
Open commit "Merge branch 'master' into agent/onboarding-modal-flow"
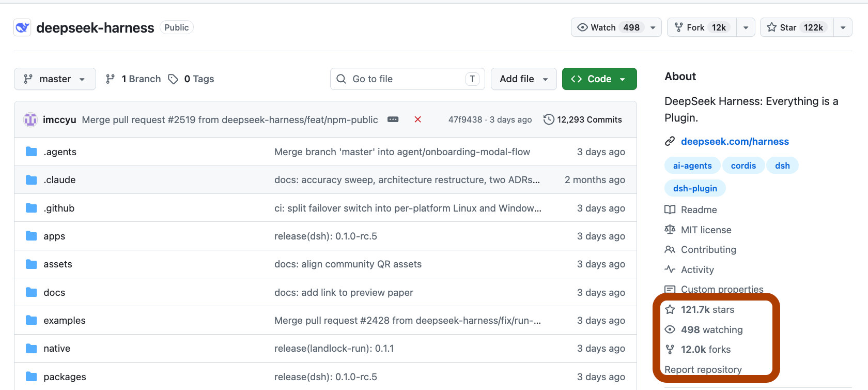coord(402,152)
